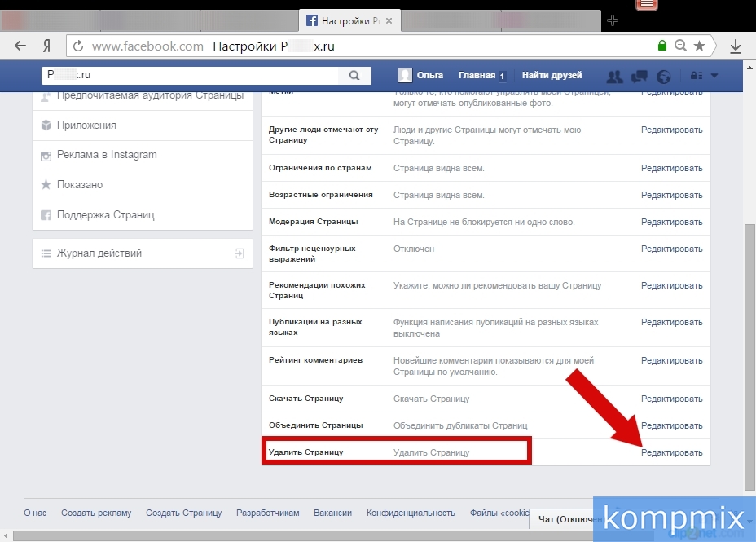Select Предпочитаемая аудитория Страницы sidebar item
This screenshot has width=756, height=542.
click(143, 100)
